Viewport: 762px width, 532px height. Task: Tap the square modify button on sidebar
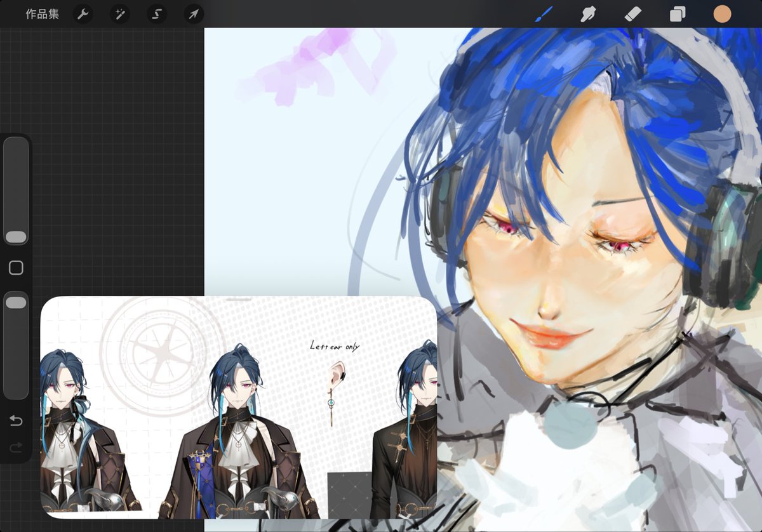pyautogui.click(x=16, y=268)
